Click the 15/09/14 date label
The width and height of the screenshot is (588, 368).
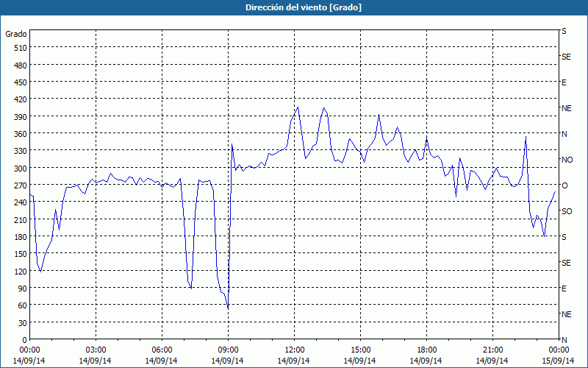559,361
